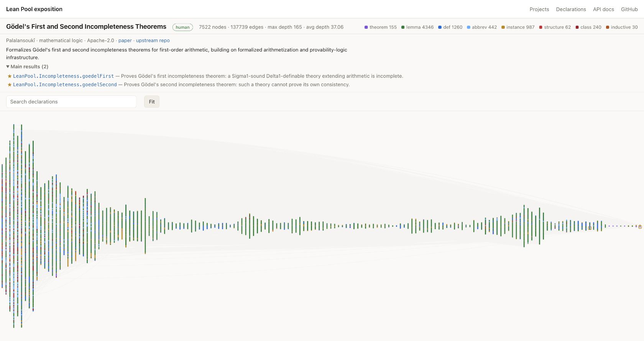Click the human badge
The width and height of the screenshot is (644, 341).
coord(182,27)
